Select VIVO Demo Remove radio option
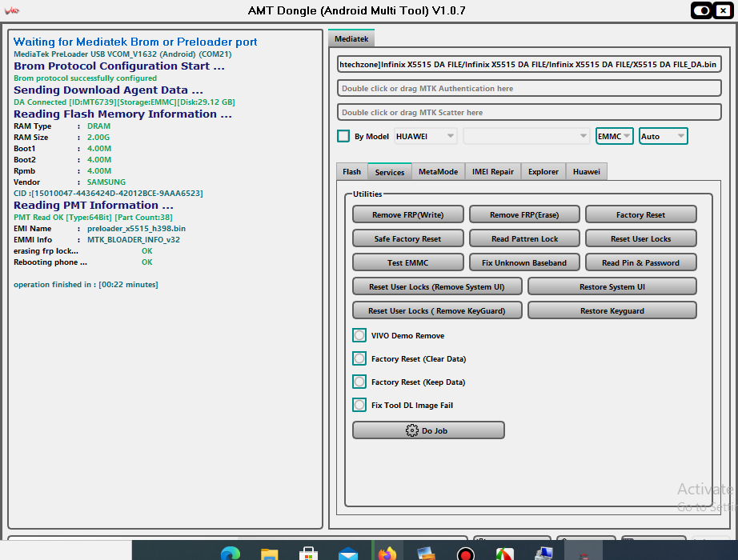The image size is (738, 560). click(359, 335)
